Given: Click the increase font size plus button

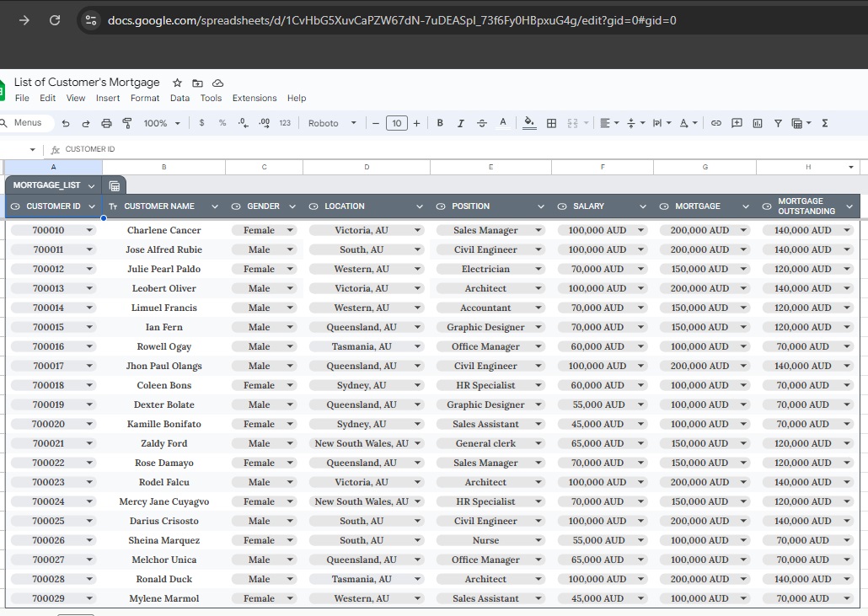Looking at the screenshot, I should (x=416, y=123).
